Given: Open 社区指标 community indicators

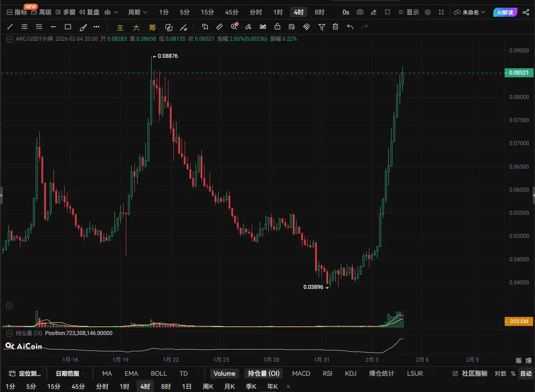Looking at the screenshot, I should [x=470, y=373].
